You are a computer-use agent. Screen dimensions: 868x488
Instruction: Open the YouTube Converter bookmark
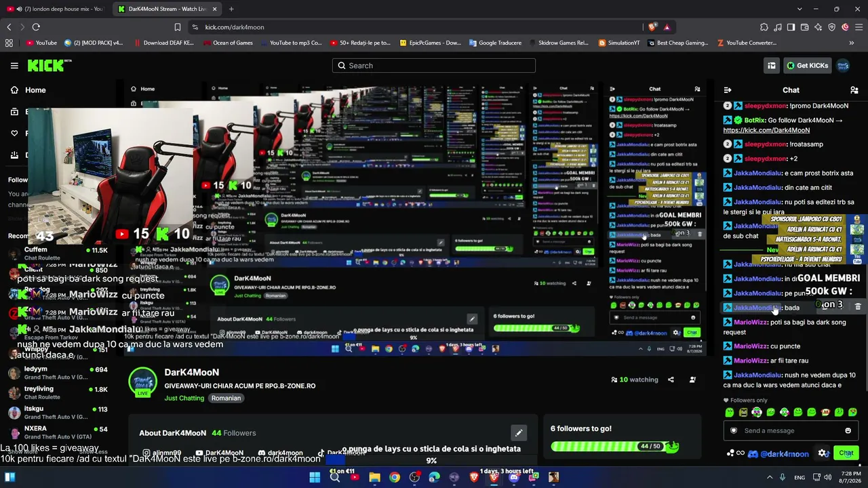(747, 43)
